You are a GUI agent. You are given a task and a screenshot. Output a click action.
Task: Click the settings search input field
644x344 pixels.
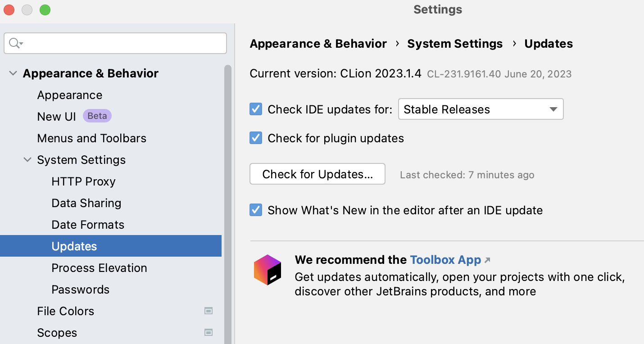coord(122,43)
